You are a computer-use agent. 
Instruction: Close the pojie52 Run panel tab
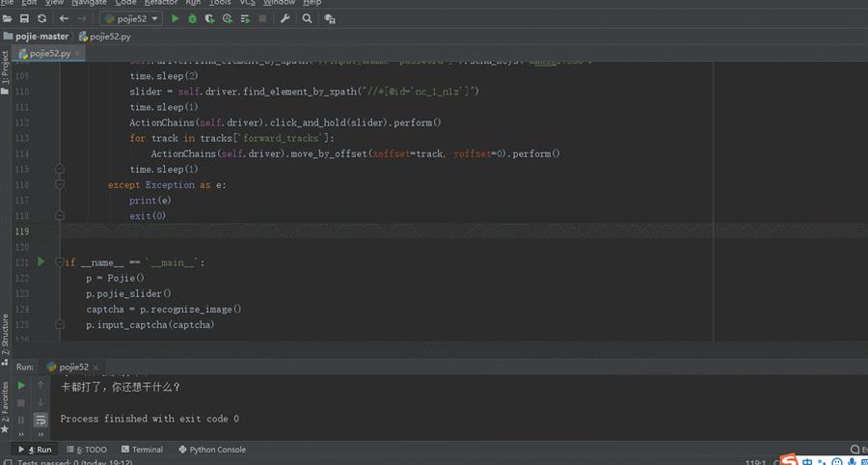pyautogui.click(x=95, y=367)
